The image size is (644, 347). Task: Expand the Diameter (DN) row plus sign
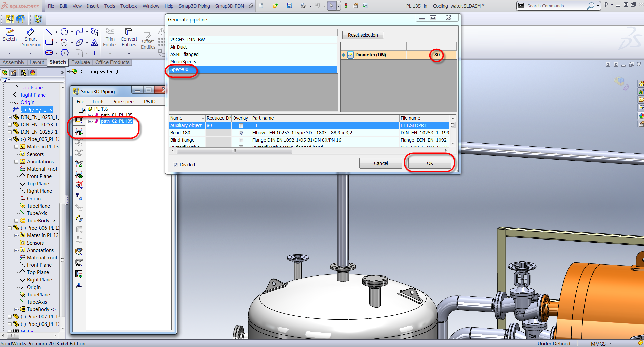(x=344, y=55)
